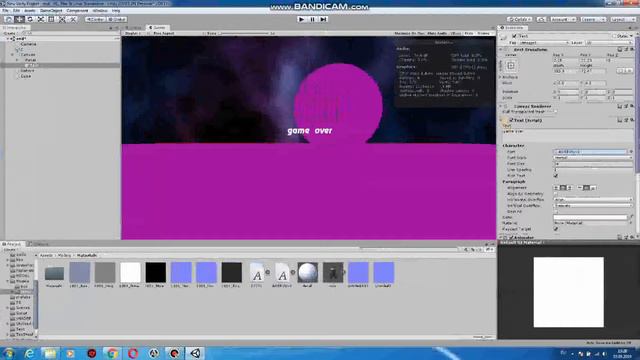Click the Stats button in Game view
Image resolution: width=640 pixels, height=360 pixels.
(469, 33)
